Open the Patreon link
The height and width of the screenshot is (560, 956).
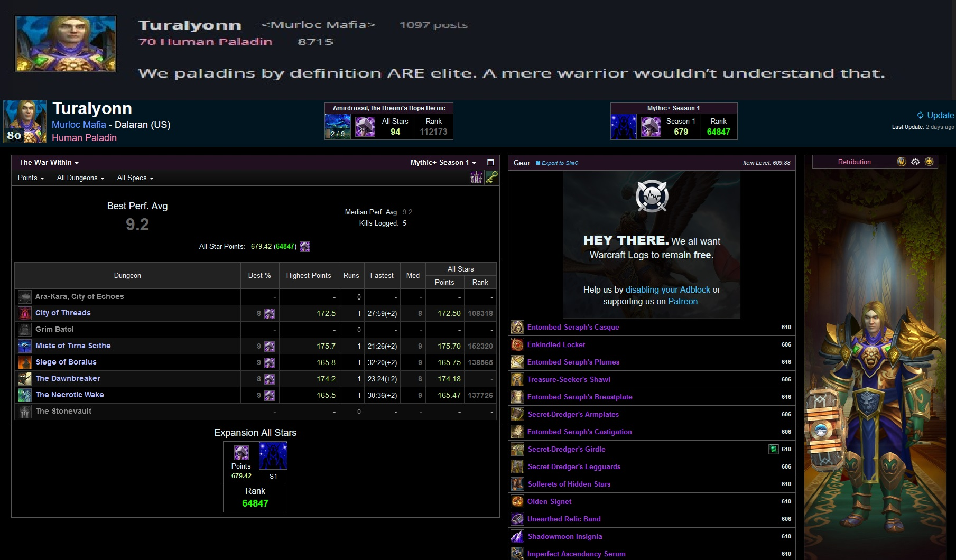pos(683,301)
